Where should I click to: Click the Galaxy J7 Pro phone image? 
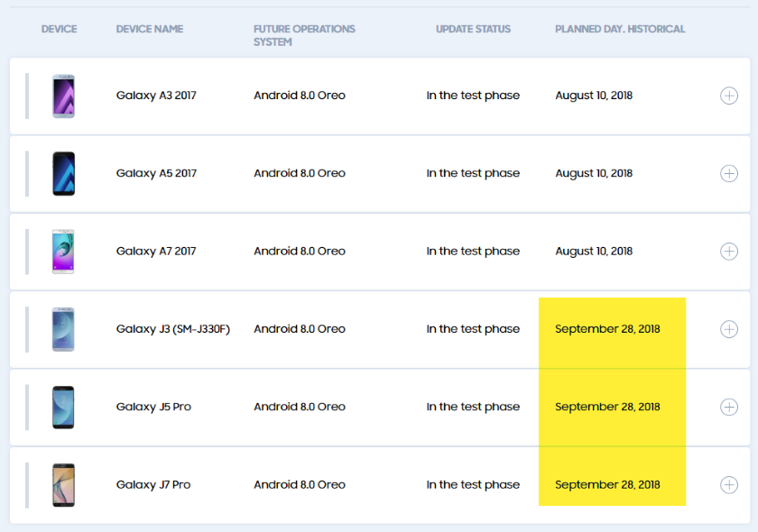click(x=63, y=484)
